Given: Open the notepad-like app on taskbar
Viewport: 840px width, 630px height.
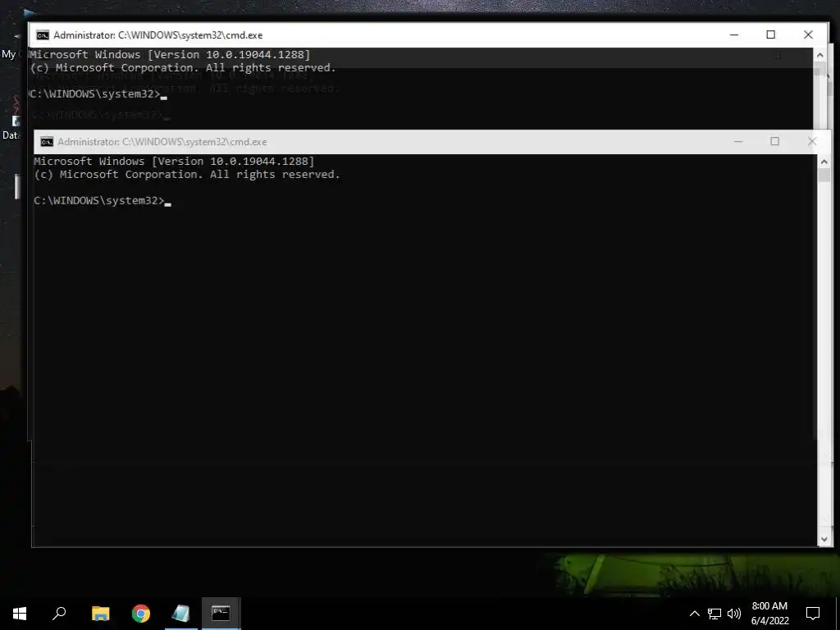Looking at the screenshot, I should coord(180,614).
